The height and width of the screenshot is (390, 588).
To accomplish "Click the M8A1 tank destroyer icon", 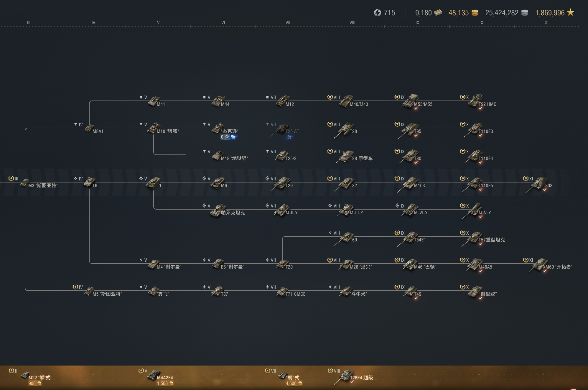I will (x=89, y=129).
